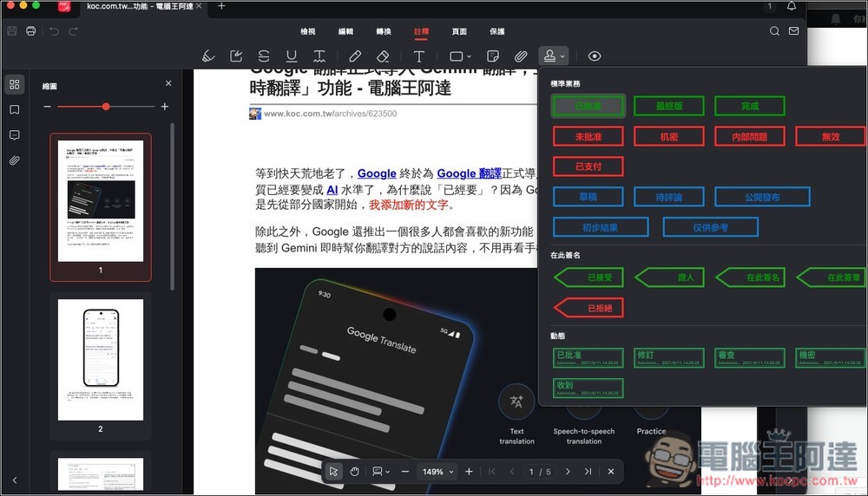This screenshot has height=496, width=868.
Task: Redo the last action
Action: tap(73, 31)
